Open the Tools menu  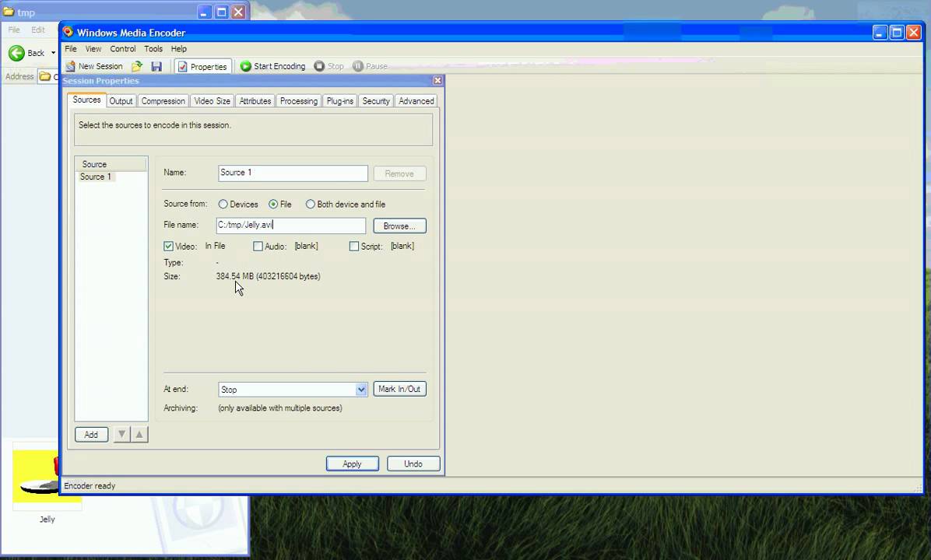153,49
